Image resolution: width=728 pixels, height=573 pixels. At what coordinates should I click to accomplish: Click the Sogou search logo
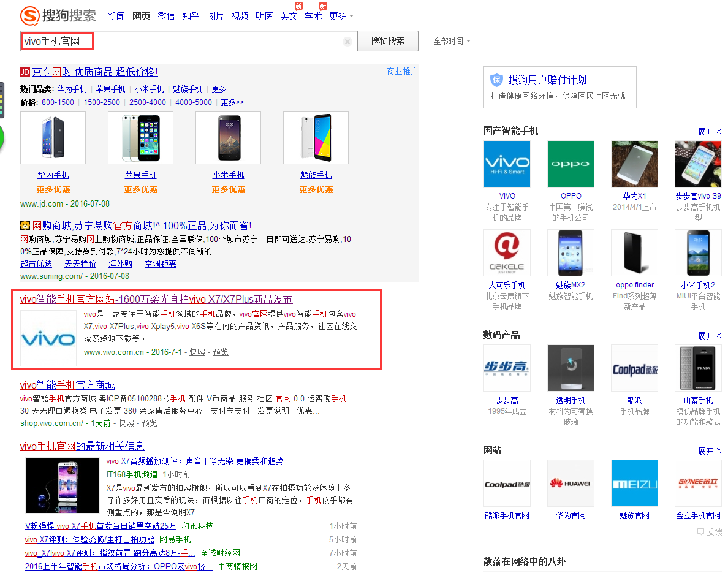tap(58, 15)
